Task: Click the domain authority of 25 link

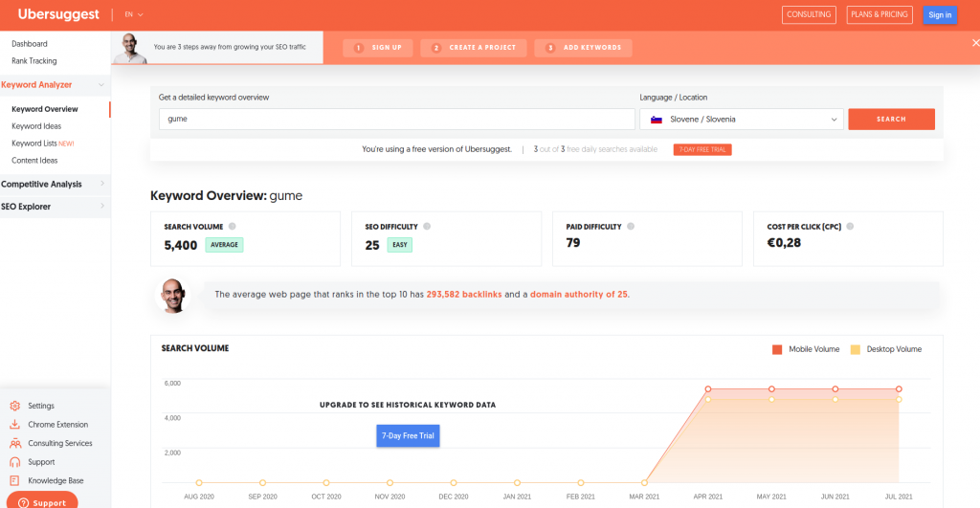Action: (x=579, y=295)
